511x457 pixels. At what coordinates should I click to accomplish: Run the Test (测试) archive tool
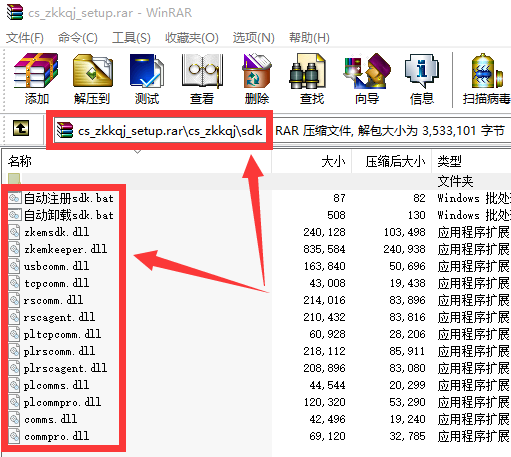tap(147, 79)
